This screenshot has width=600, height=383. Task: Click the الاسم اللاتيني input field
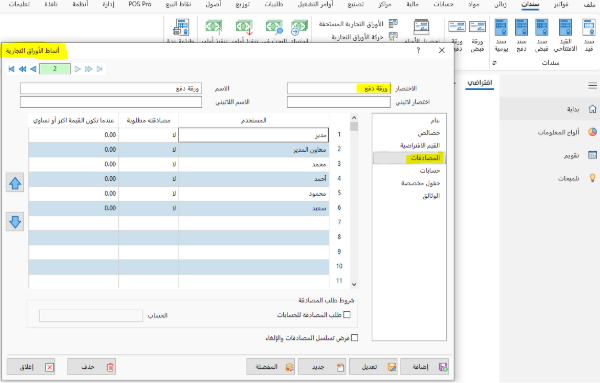pos(111,102)
